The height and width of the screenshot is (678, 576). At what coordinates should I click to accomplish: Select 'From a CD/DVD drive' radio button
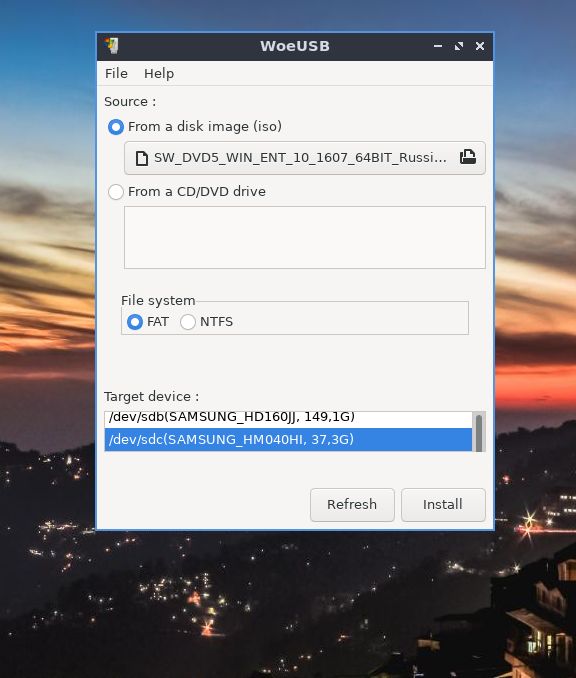[x=115, y=192]
